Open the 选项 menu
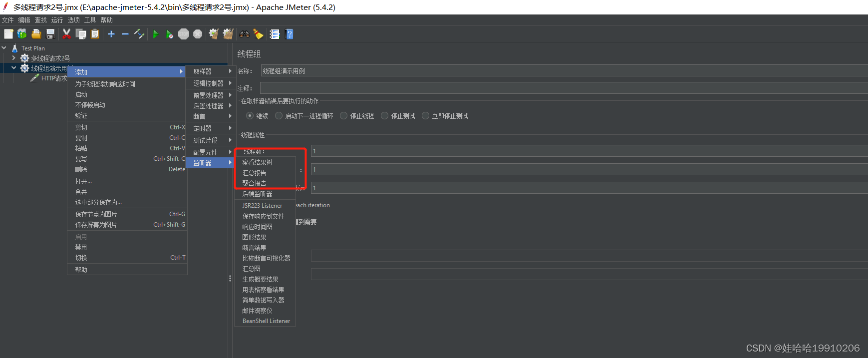Image resolution: width=868 pixels, height=358 pixels. [74, 20]
